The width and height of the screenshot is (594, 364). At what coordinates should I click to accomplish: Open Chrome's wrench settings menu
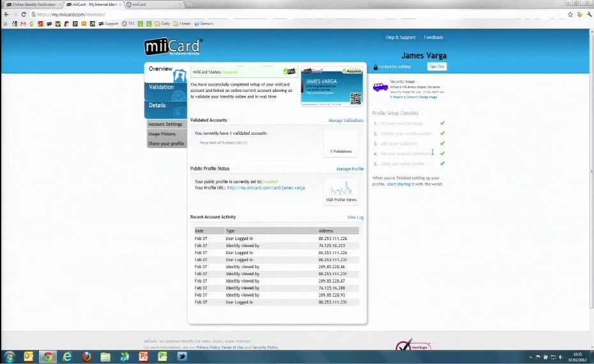point(589,15)
